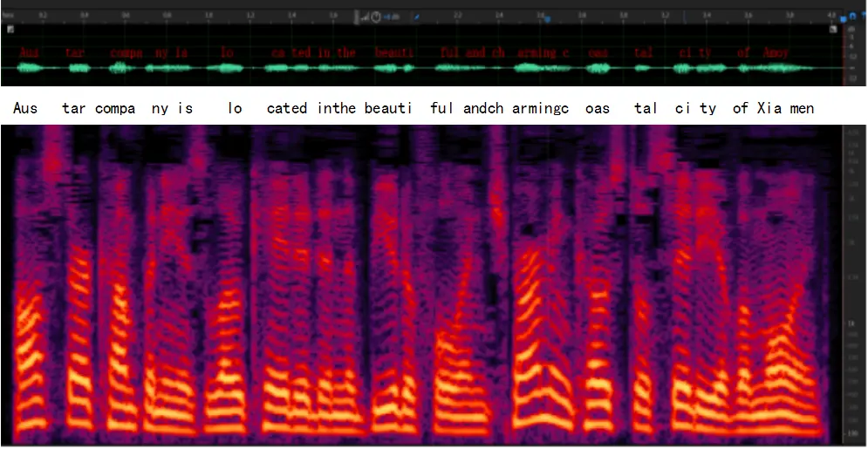Click the red 'beauti' label in waveform
868x449 pixels.
click(x=393, y=52)
